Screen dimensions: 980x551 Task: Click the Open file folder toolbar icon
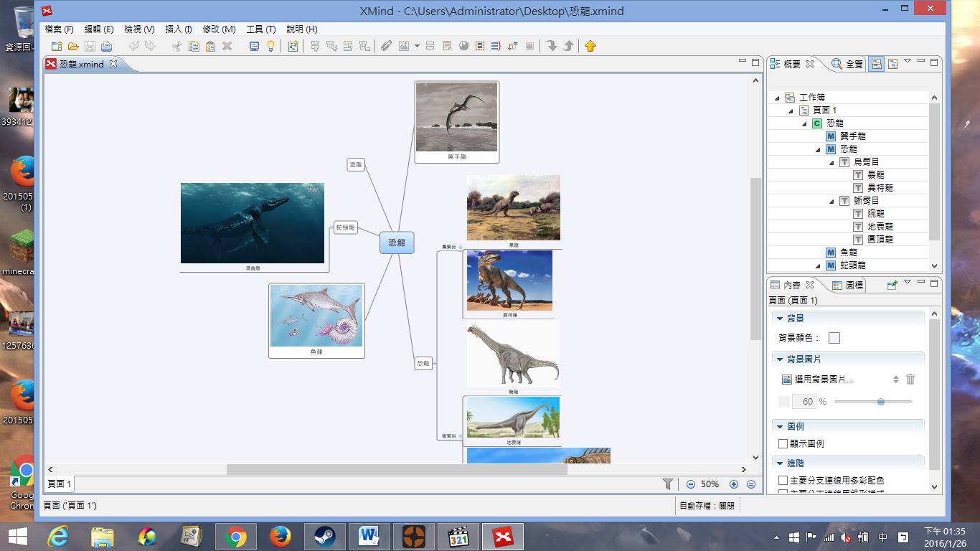point(73,46)
